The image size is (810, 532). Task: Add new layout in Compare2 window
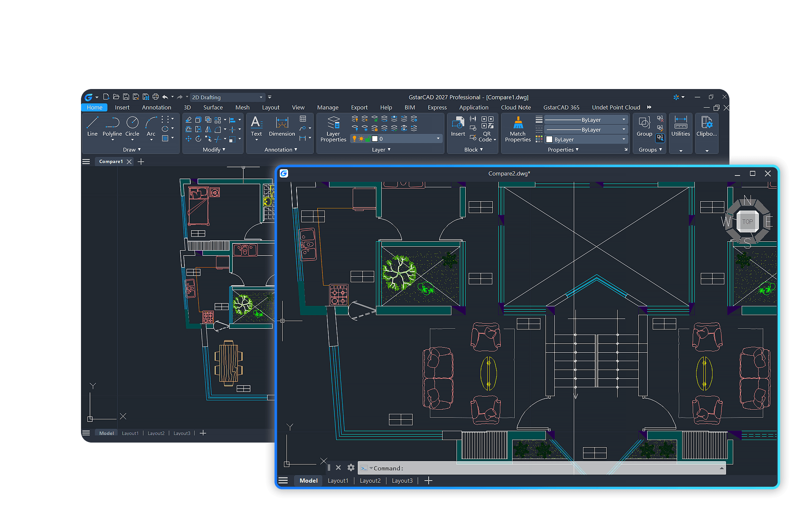(428, 481)
